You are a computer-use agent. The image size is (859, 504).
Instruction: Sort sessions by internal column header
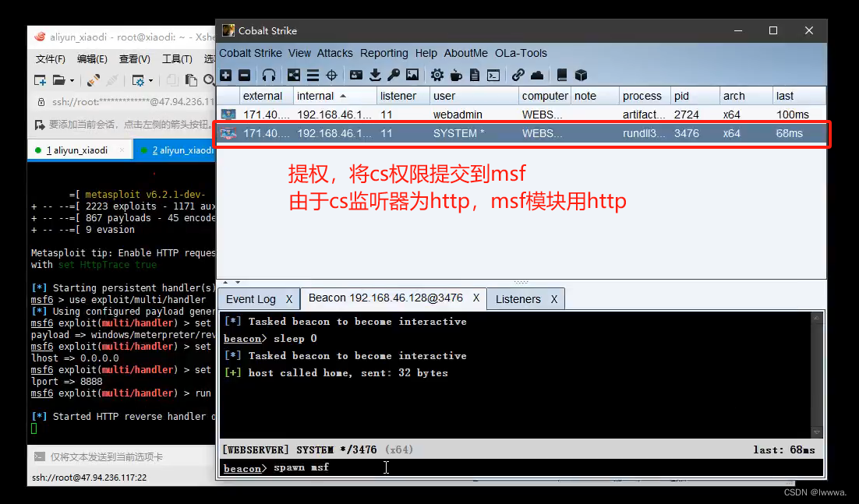click(x=334, y=96)
